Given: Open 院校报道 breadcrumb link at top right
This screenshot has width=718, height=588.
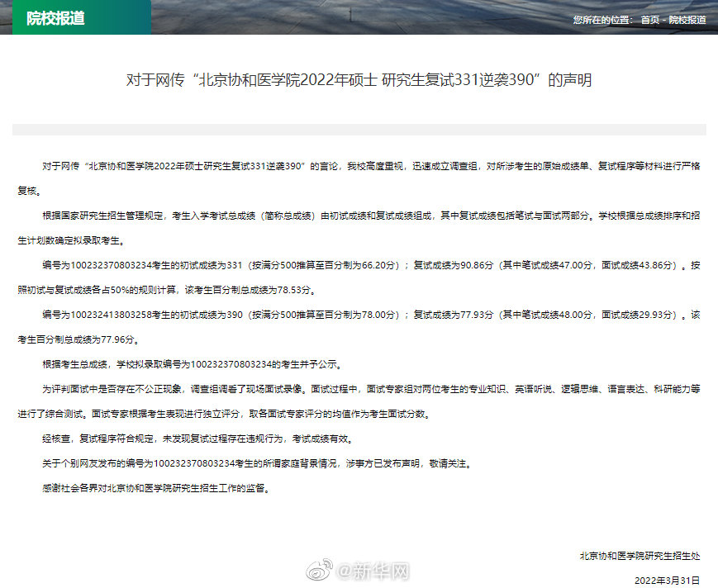Looking at the screenshot, I should pos(687,20).
